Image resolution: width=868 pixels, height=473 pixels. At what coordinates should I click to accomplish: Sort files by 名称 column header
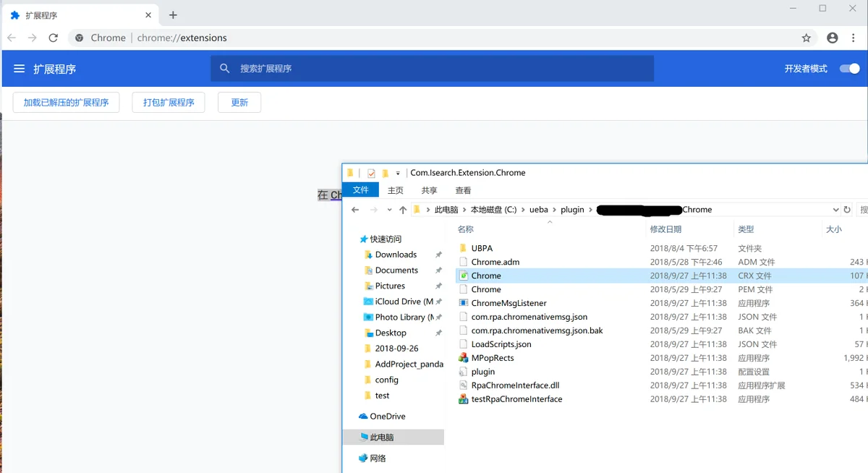465,229
